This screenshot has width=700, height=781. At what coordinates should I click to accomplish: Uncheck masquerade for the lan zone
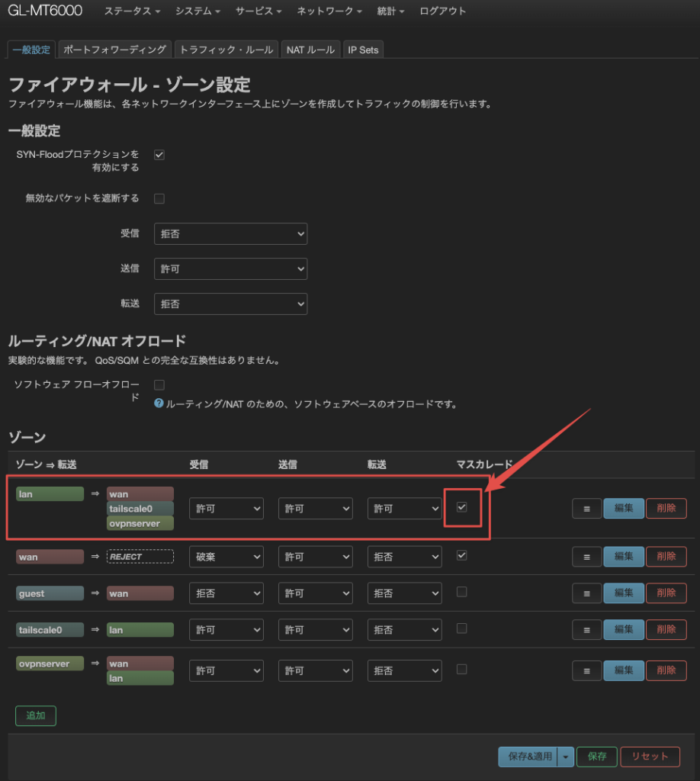coord(461,507)
